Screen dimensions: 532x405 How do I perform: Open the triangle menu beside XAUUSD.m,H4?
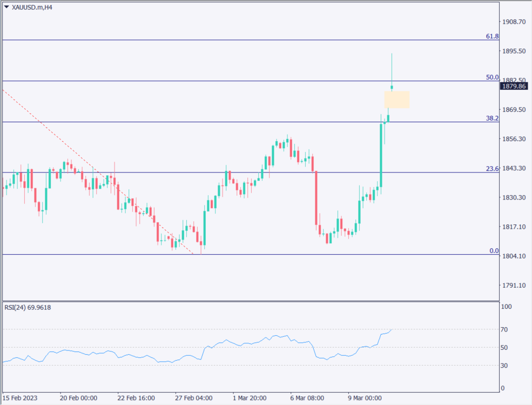pos(6,8)
